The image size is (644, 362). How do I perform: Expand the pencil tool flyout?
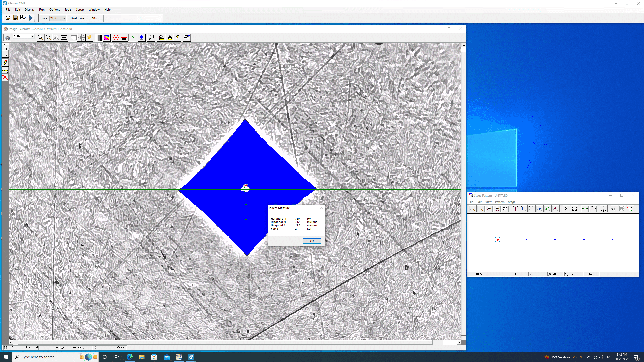[5, 63]
